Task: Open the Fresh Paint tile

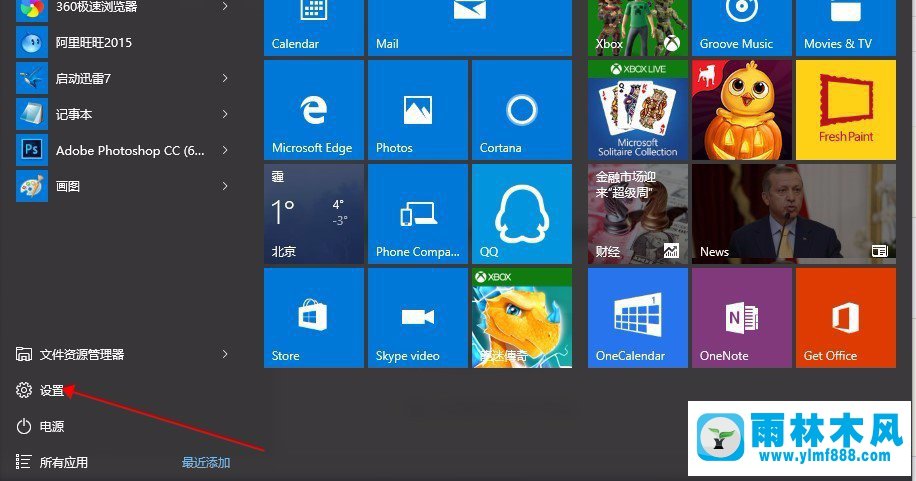Action: (x=845, y=110)
